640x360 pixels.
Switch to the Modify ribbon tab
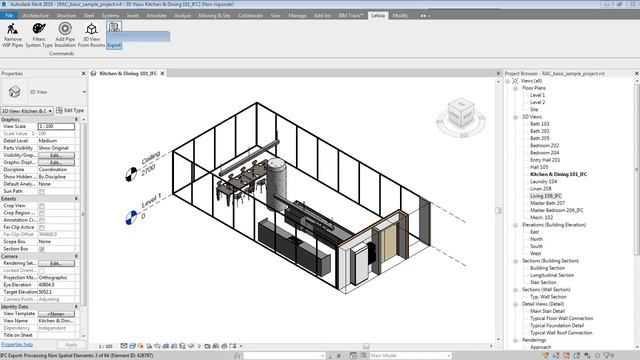tap(400, 16)
